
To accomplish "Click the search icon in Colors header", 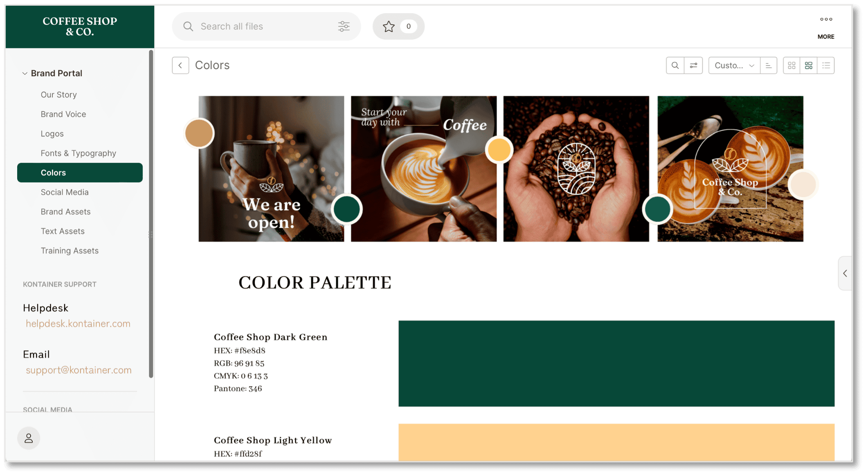I will pyautogui.click(x=675, y=65).
